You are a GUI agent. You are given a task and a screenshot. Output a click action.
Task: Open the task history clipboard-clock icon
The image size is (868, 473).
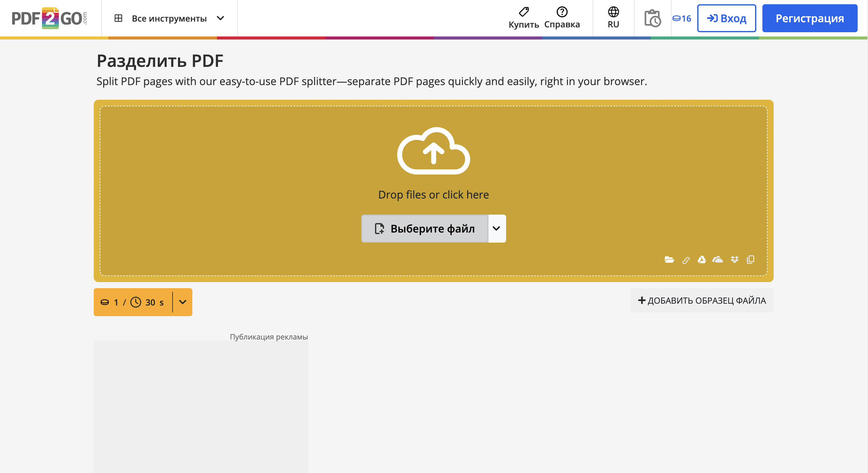coord(652,18)
